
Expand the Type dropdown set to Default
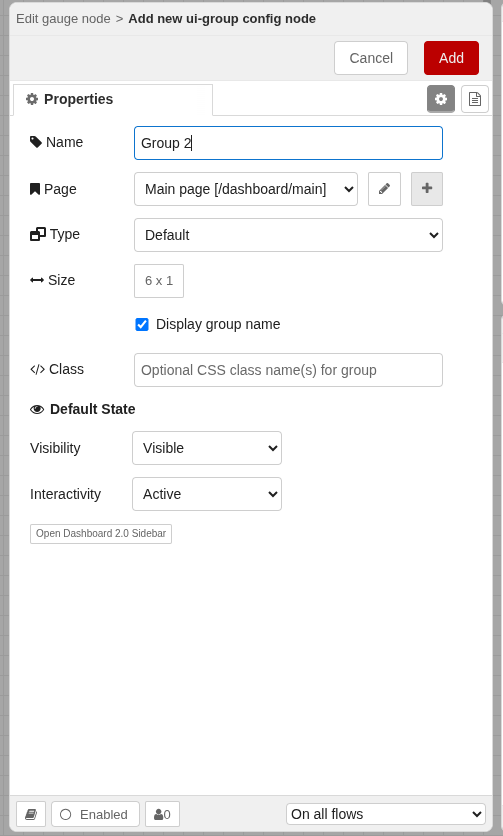[289, 235]
